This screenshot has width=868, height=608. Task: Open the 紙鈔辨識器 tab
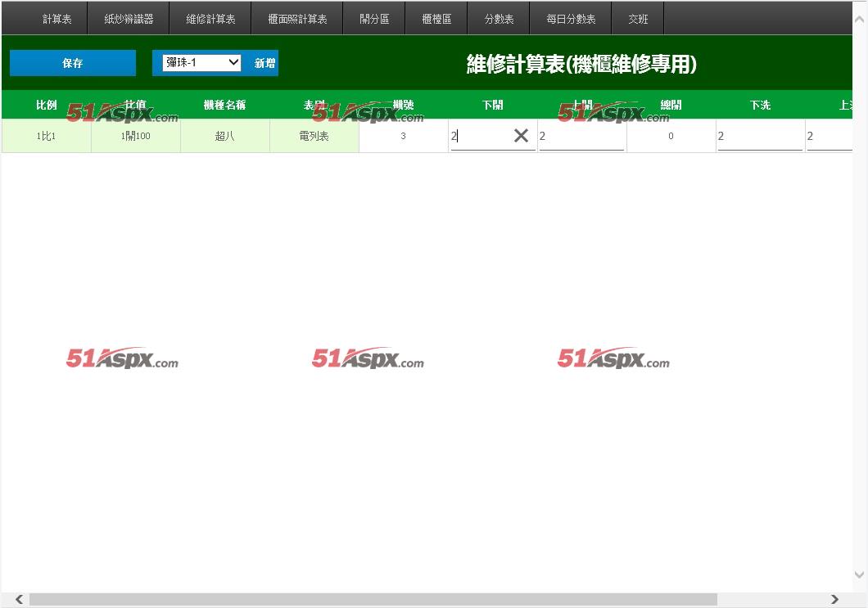[x=129, y=19]
